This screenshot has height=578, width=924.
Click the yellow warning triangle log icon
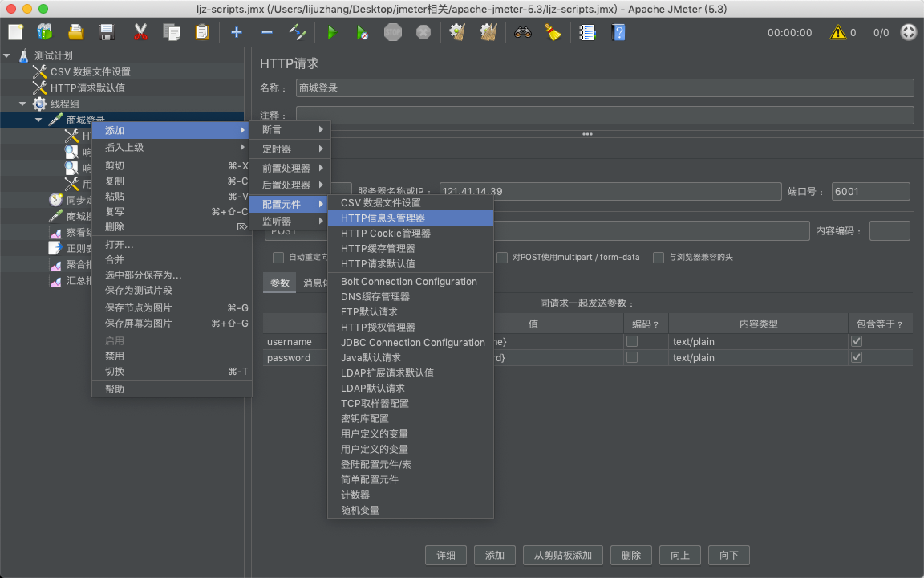click(x=837, y=32)
